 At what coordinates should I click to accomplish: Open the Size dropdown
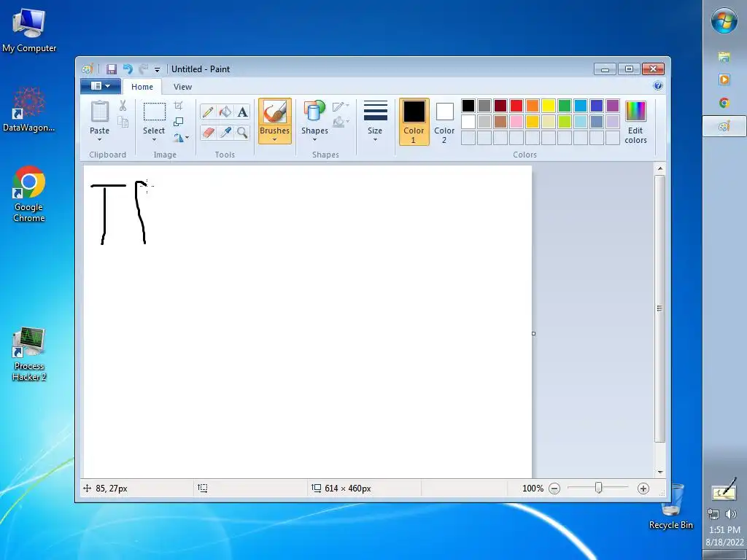click(375, 122)
